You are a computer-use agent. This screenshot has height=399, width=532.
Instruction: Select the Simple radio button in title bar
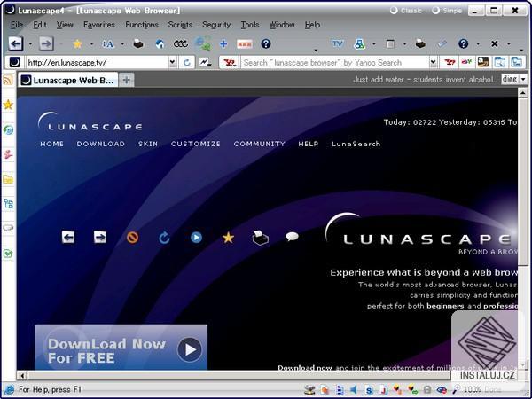435,11
